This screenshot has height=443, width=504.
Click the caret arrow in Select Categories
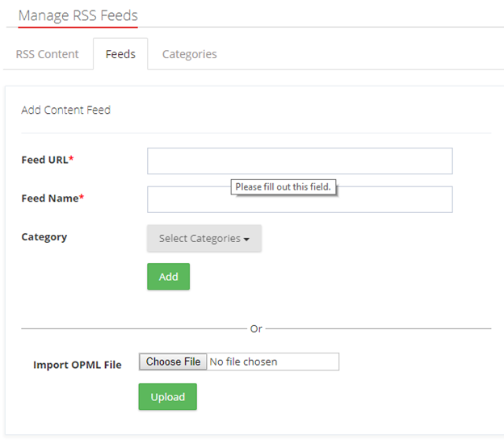click(246, 239)
